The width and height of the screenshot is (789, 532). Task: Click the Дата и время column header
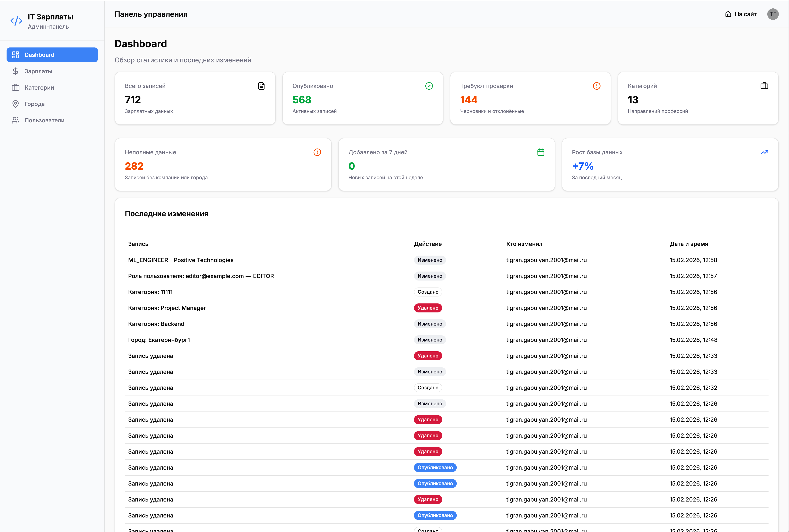tap(688, 244)
